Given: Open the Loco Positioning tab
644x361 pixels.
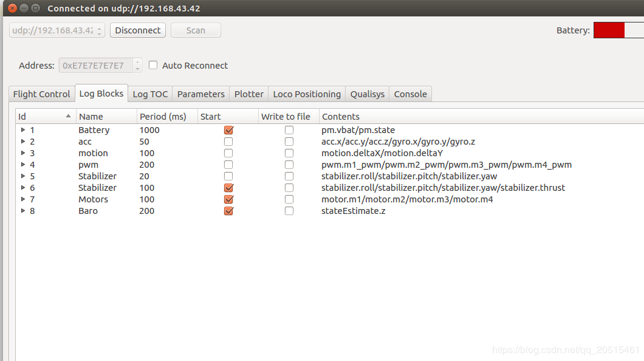Looking at the screenshot, I should 306,94.
